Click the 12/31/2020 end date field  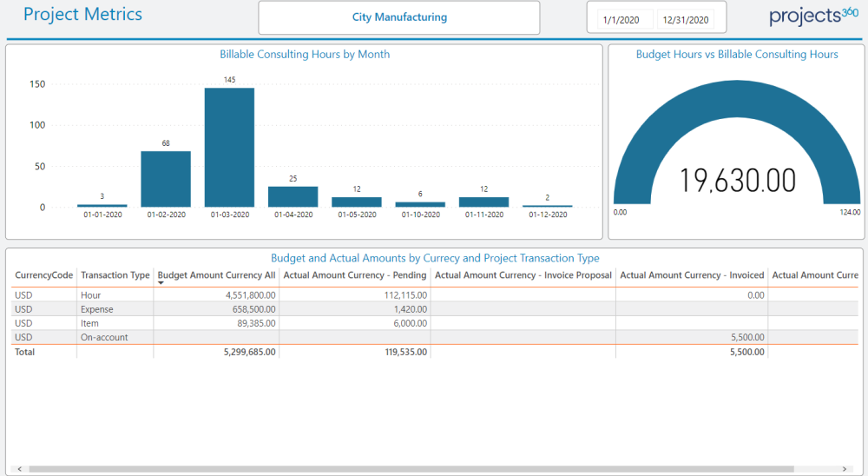tap(685, 19)
